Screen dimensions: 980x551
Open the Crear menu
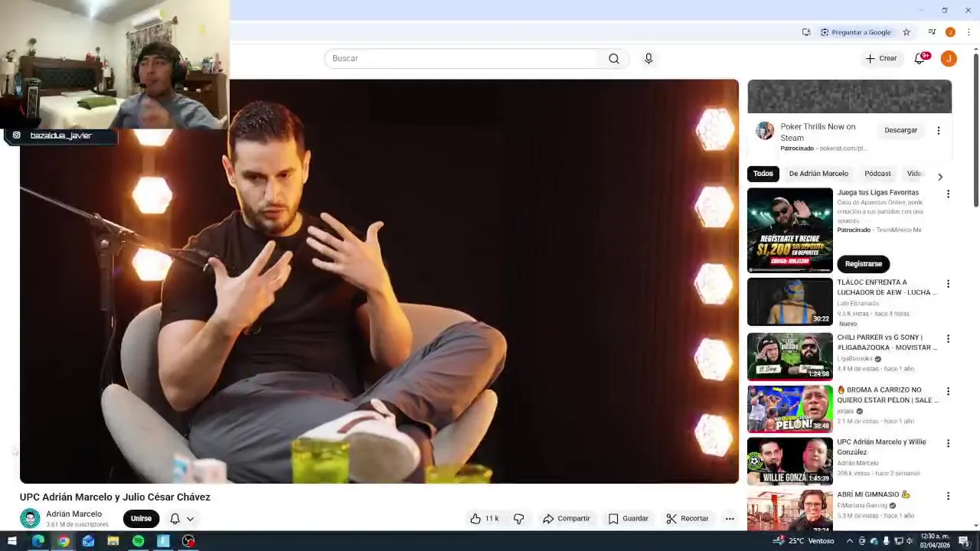pyautogui.click(x=880, y=59)
